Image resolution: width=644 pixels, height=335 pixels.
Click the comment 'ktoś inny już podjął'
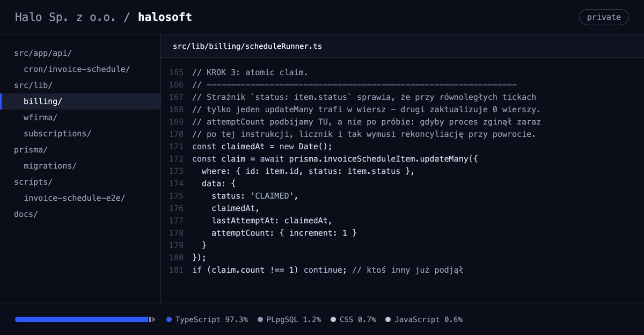407,270
